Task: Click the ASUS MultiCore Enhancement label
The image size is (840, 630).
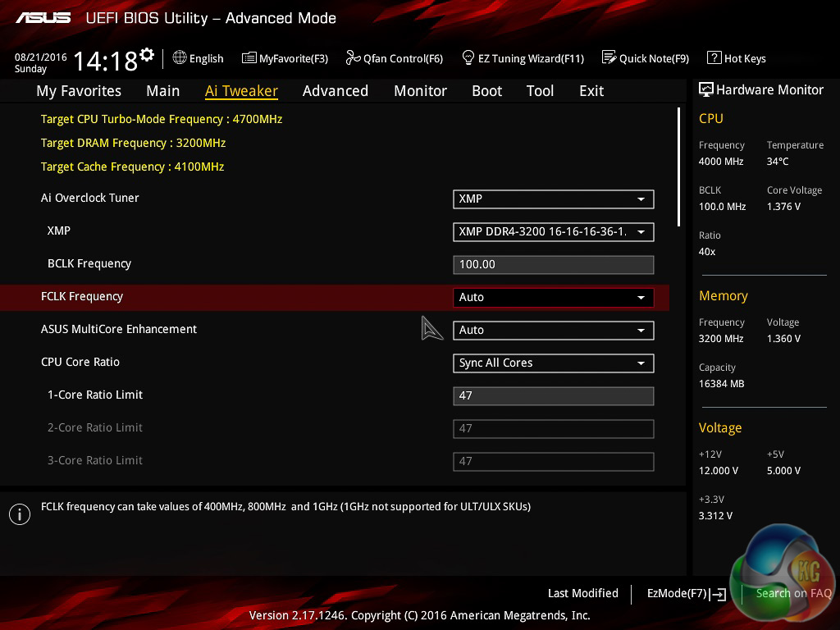Action: click(x=119, y=329)
